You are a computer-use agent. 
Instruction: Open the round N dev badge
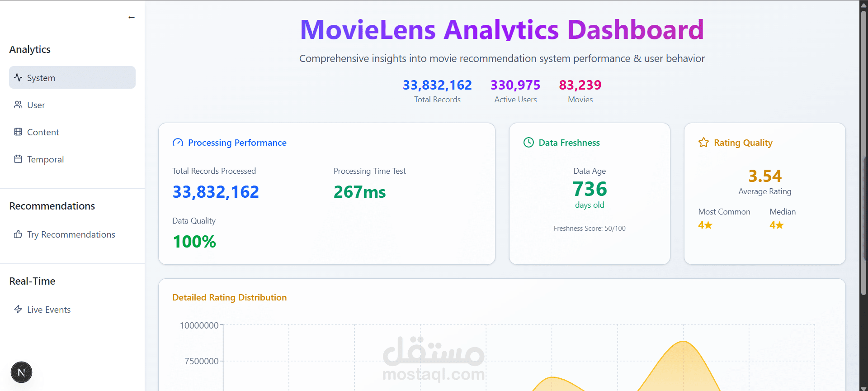21,372
